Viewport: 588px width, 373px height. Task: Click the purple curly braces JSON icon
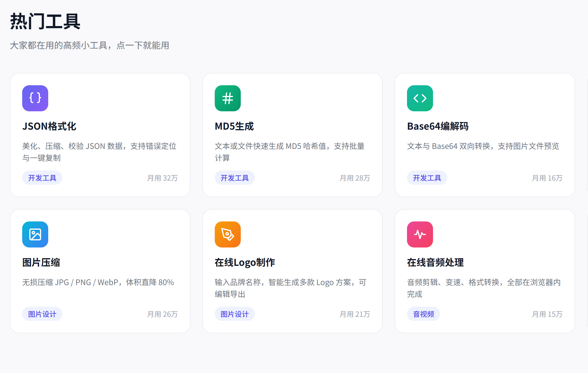[x=35, y=98]
